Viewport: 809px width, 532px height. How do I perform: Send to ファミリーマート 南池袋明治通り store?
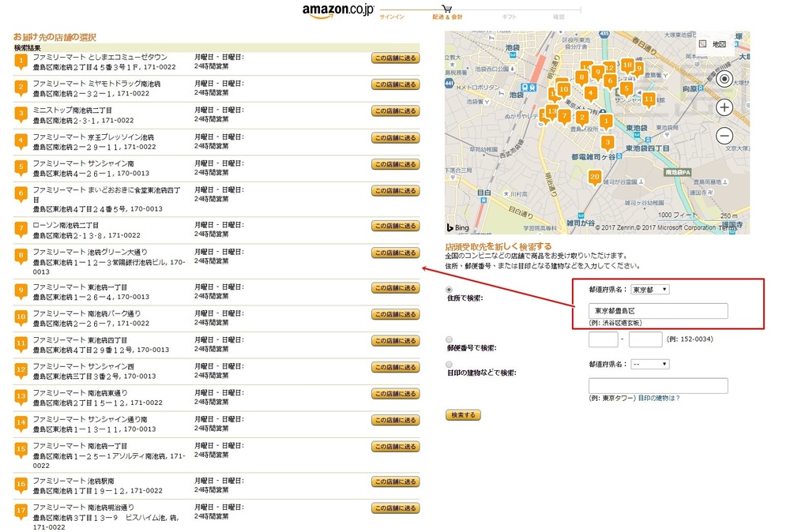point(395,508)
